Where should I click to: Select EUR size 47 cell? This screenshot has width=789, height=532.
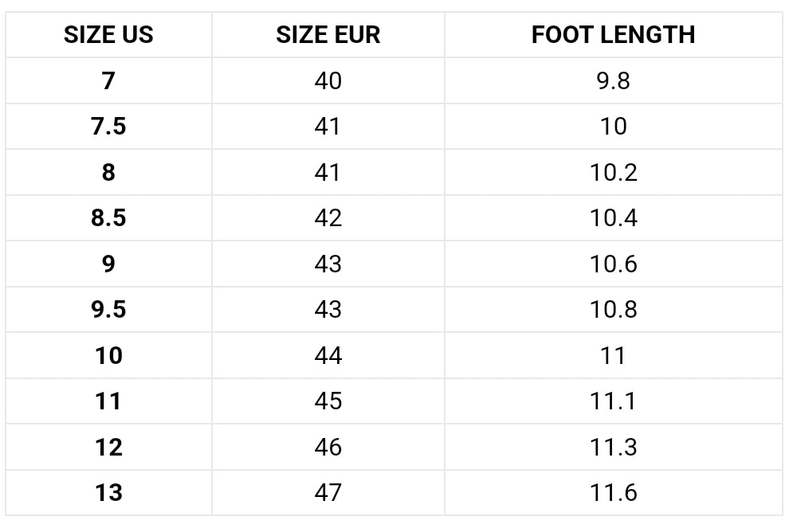[328, 493]
